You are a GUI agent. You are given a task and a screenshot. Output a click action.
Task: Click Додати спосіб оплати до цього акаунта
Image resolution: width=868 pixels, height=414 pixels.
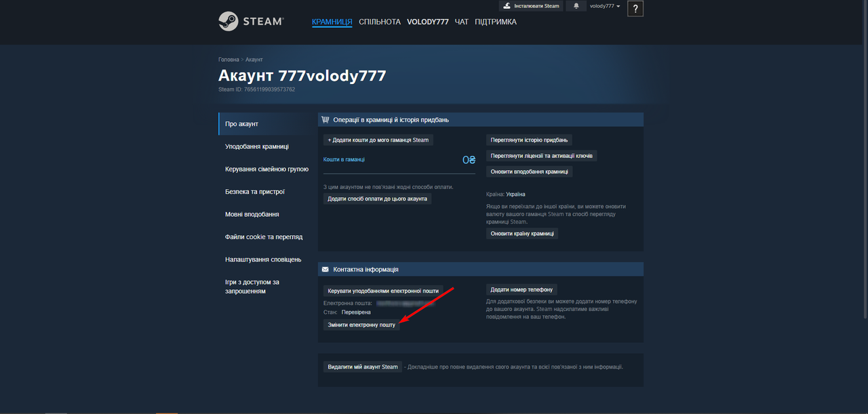pos(377,199)
